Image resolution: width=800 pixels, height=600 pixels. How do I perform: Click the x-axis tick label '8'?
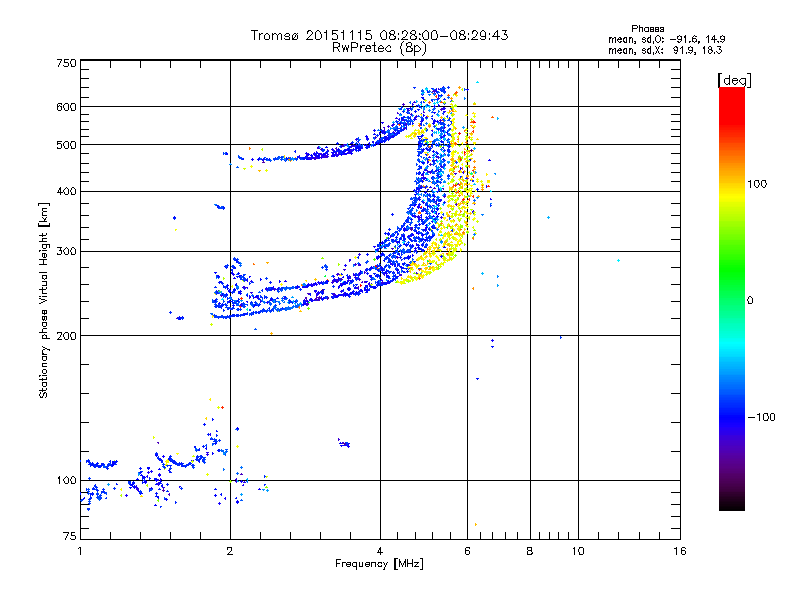click(x=530, y=551)
